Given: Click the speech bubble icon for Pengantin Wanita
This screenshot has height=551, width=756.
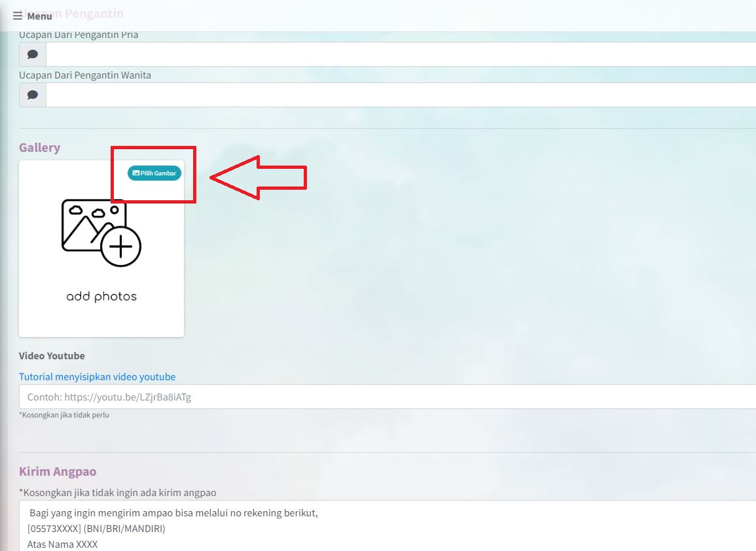Looking at the screenshot, I should tap(33, 95).
